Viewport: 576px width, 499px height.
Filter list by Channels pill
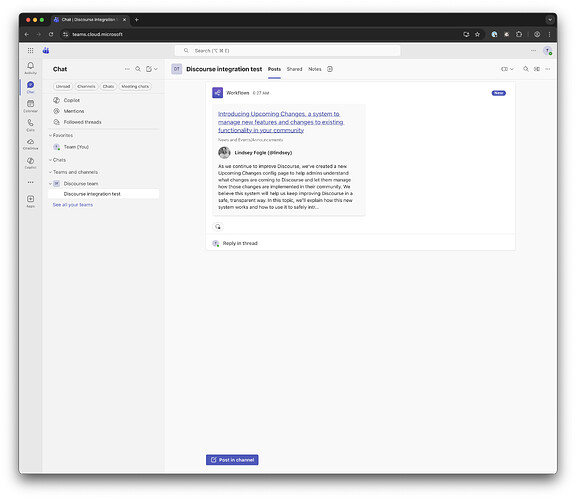[86, 86]
